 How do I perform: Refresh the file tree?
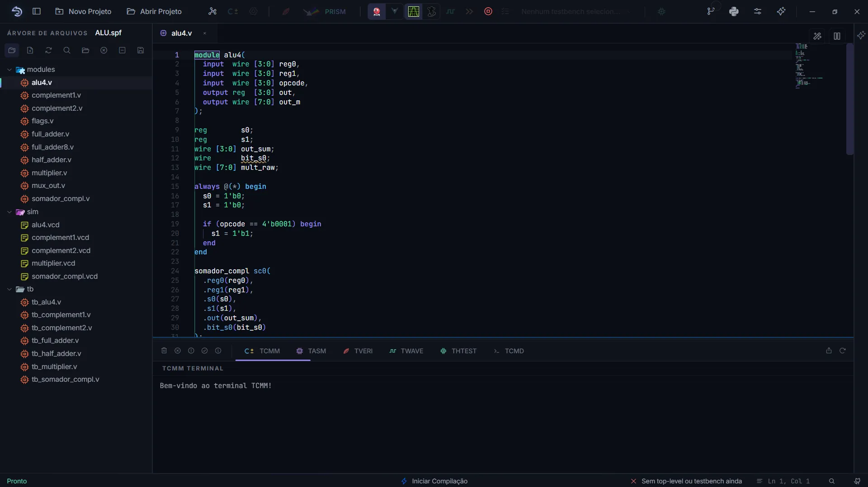pyautogui.click(x=48, y=50)
